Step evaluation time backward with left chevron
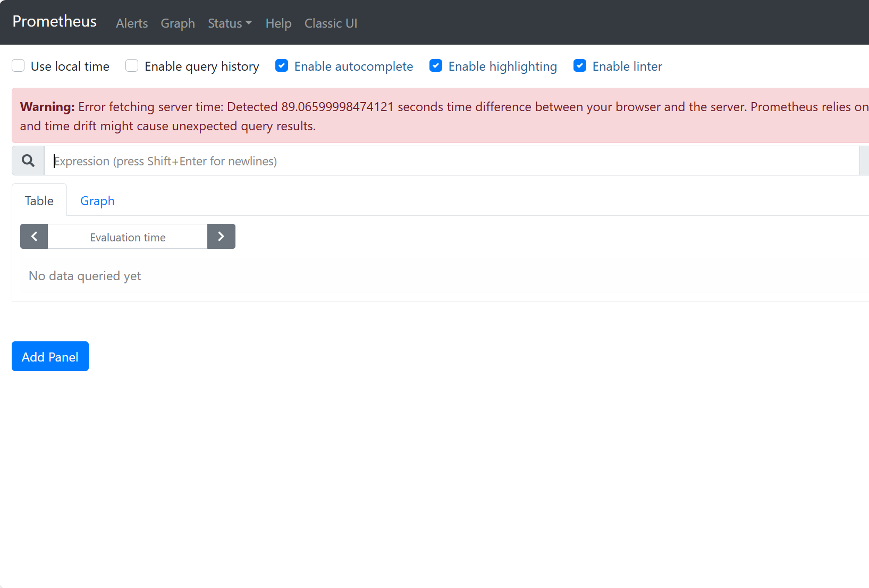 [34, 237]
